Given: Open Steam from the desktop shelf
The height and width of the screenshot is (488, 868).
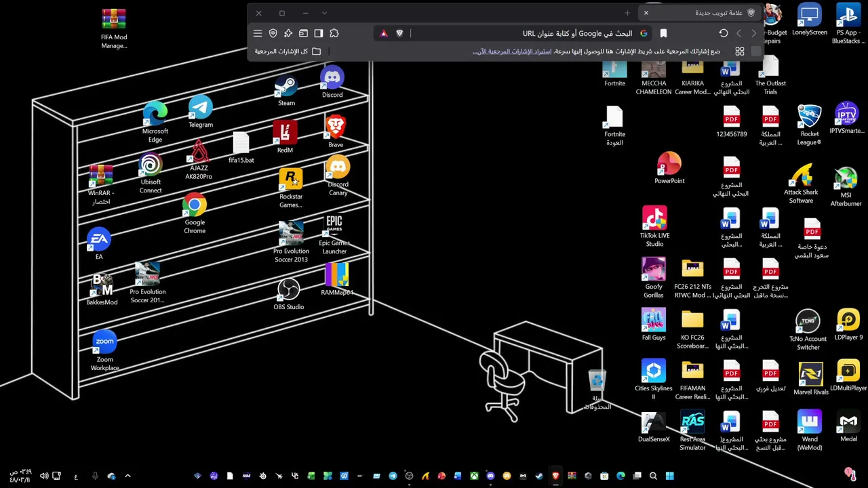Looking at the screenshot, I should 286,91.
